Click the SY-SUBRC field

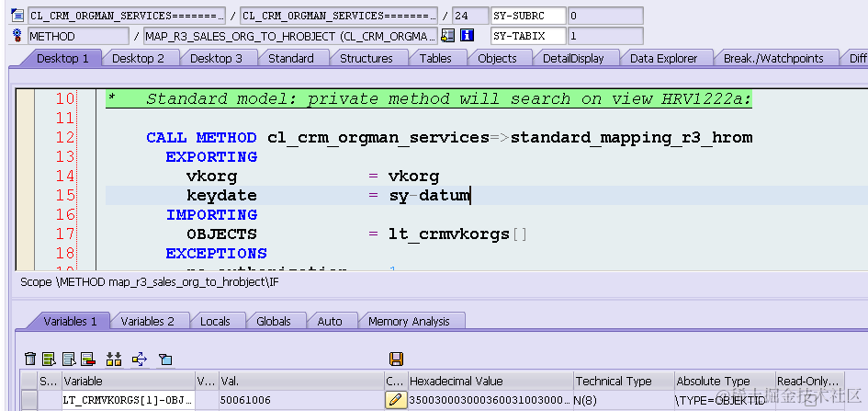[x=528, y=16]
